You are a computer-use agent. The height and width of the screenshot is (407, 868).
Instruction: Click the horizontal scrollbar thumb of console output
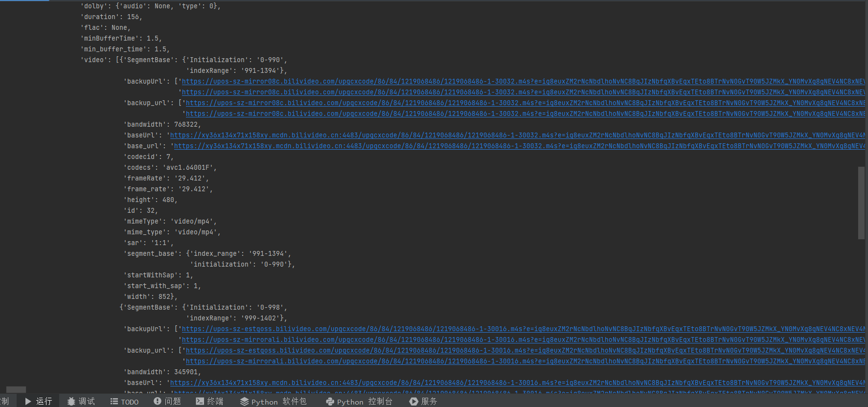pyautogui.click(x=16, y=390)
